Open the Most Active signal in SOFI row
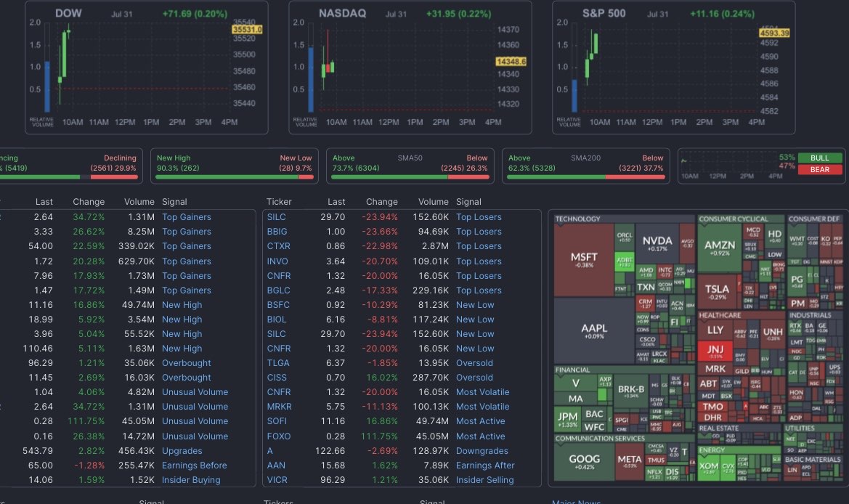This screenshot has width=849, height=504. pos(480,421)
